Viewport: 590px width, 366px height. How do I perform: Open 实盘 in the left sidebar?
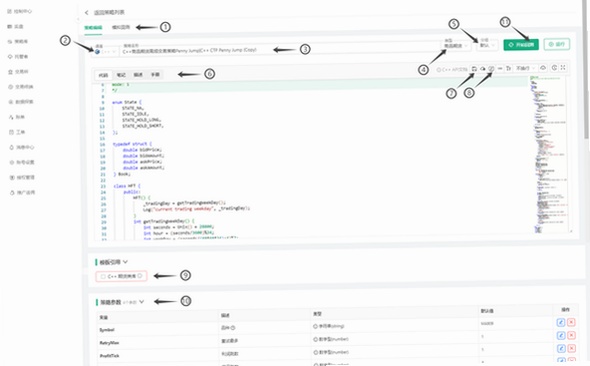(15, 26)
